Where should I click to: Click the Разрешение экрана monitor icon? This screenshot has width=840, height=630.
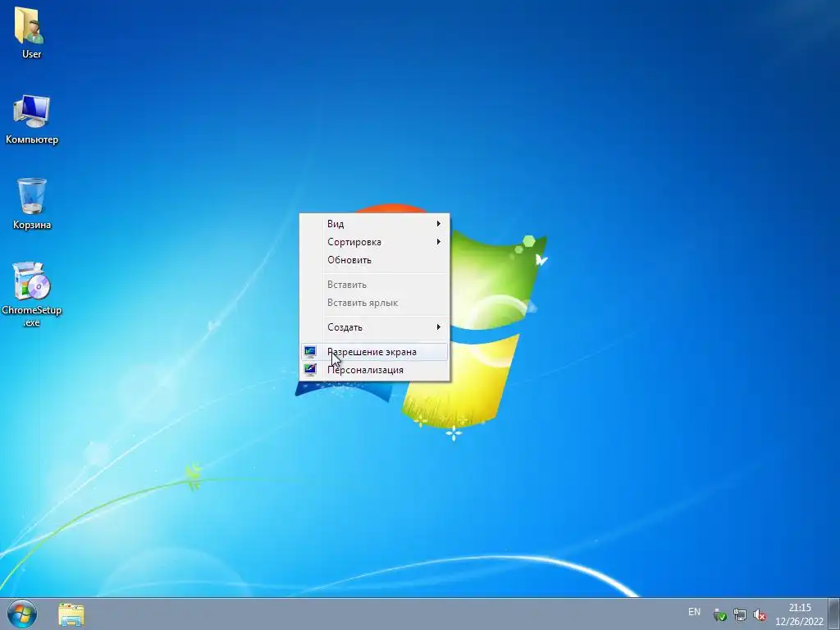pyautogui.click(x=310, y=352)
